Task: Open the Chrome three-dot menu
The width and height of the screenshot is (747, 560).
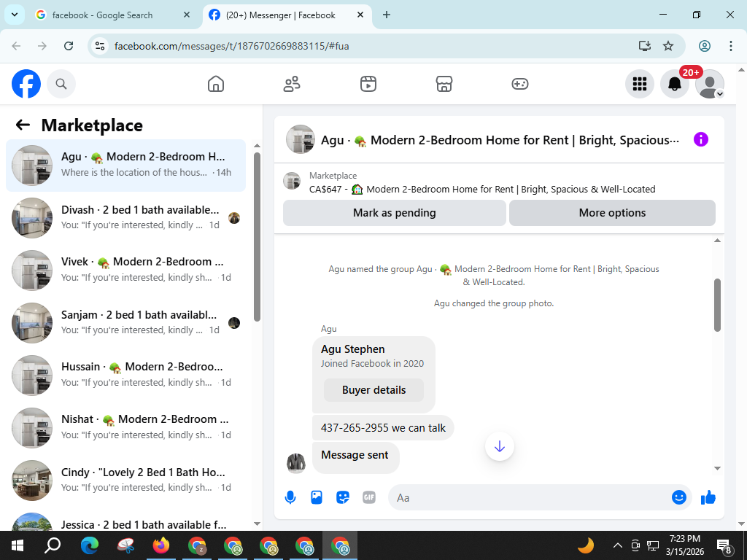Action: [x=730, y=46]
